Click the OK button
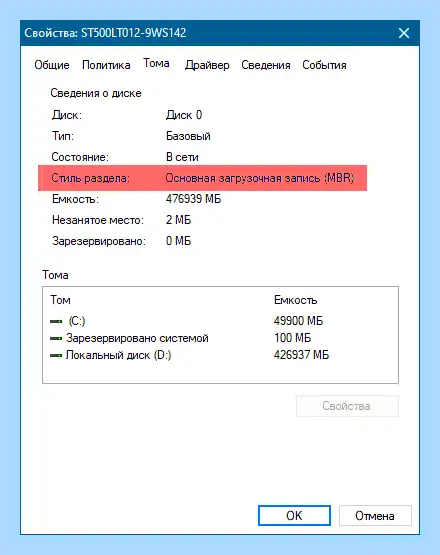The width and height of the screenshot is (440, 555). click(294, 515)
